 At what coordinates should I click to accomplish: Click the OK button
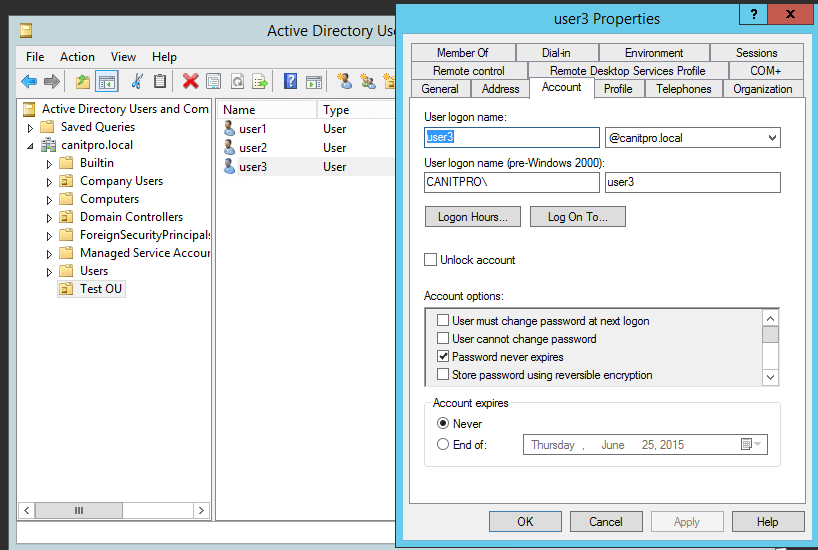coord(525,521)
